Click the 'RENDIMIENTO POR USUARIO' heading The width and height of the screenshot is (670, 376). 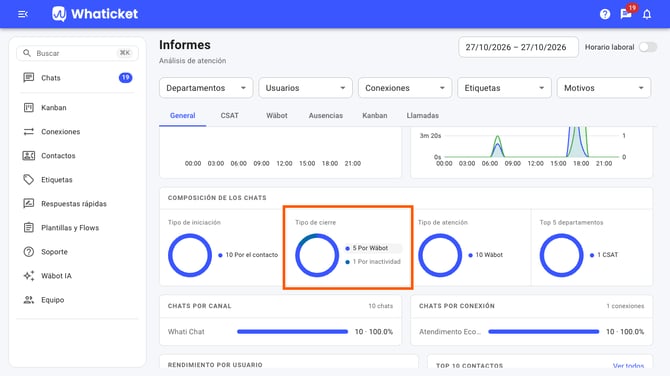tap(215, 365)
